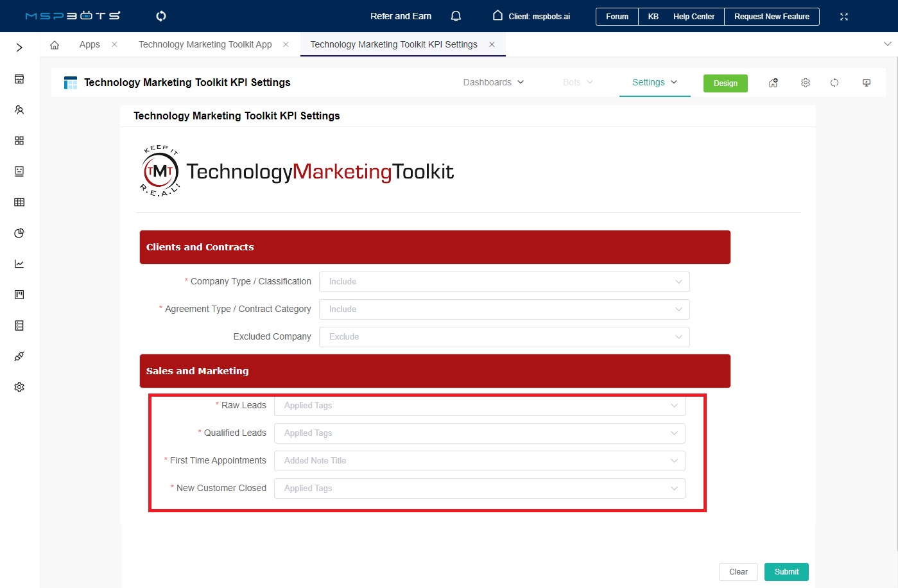
Task: Expand the Raw Leads Applied Tags dropdown
Action: click(x=479, y=405)
